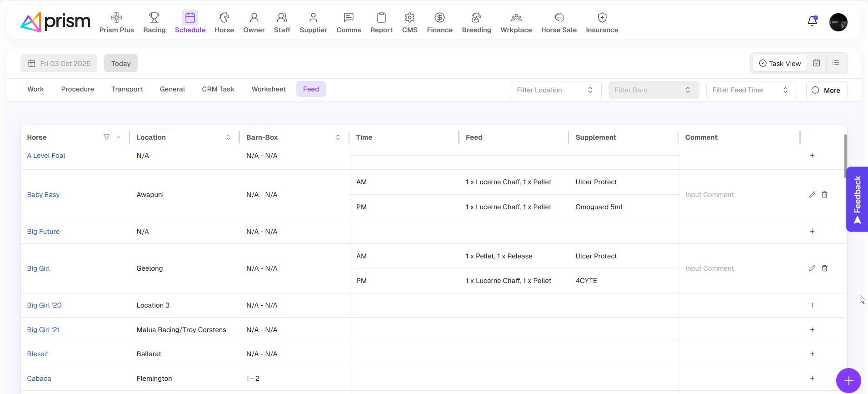Switch to calendar view icon

(x=816, y=63)
